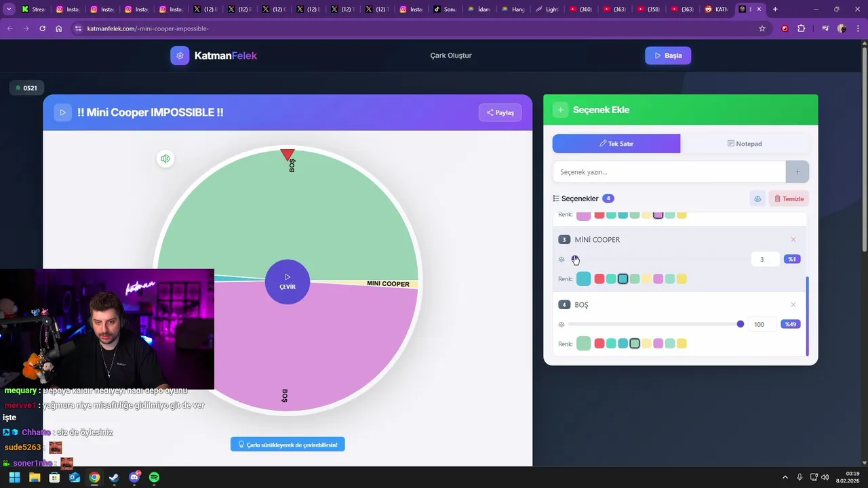Open the Chrome extensions puzzle icon

(x=802, y=28)
